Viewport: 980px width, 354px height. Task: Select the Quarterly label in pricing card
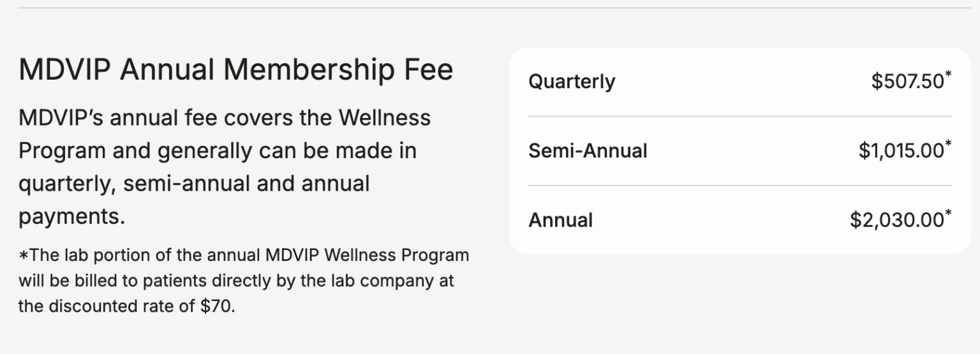(x=572, y=82)
